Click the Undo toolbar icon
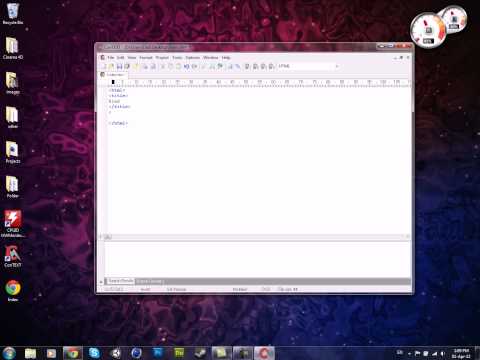 186,66
